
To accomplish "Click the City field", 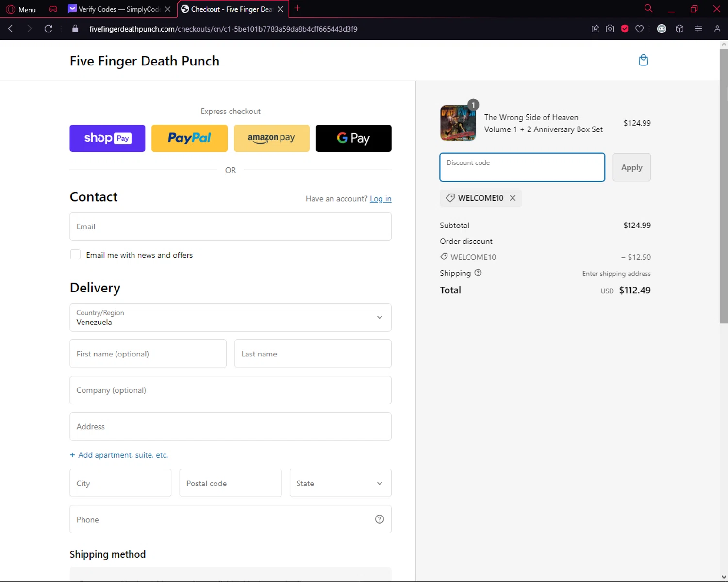I will pos(120,483).
